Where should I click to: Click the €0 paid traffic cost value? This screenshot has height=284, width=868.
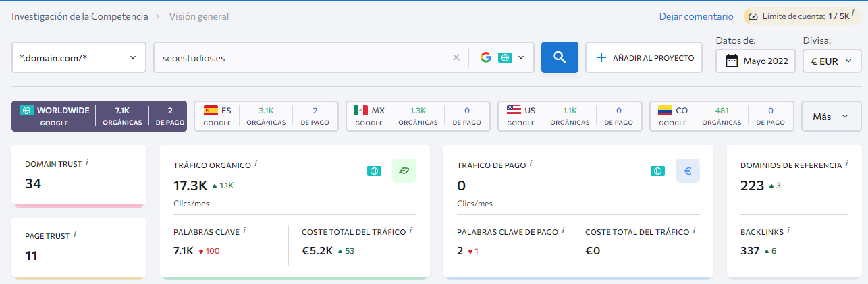point(593,250)
